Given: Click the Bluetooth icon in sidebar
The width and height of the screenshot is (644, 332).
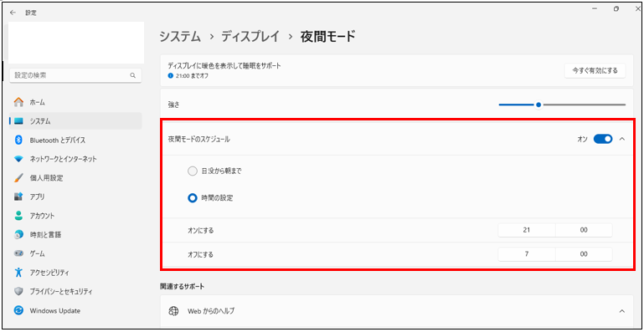Looking at the screenshot, I should tap(18, 140).
